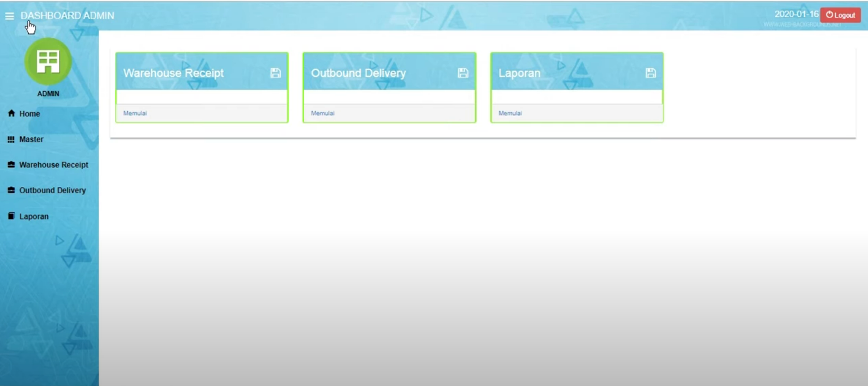
Task: Click Memulai under Laporan card
Action: click(510, 113)
